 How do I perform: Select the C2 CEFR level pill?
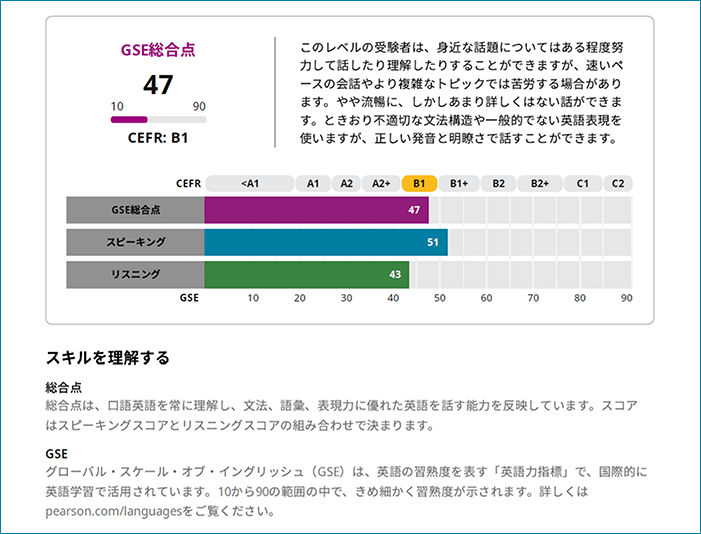tap(618, 183)
